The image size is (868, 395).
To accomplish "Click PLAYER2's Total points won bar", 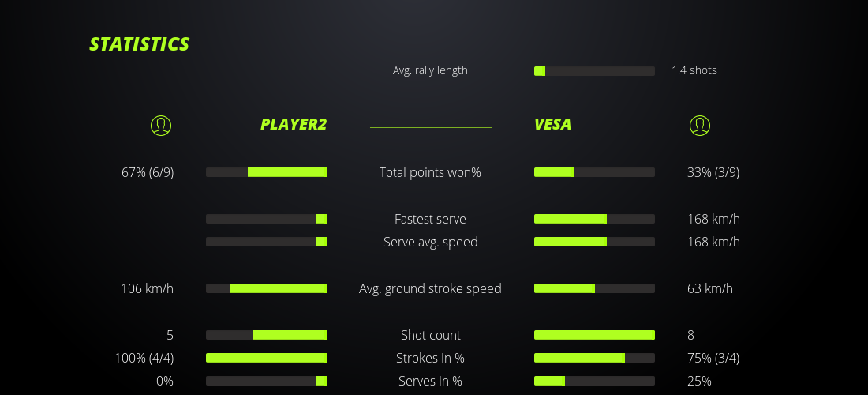I will click(267, 172).
